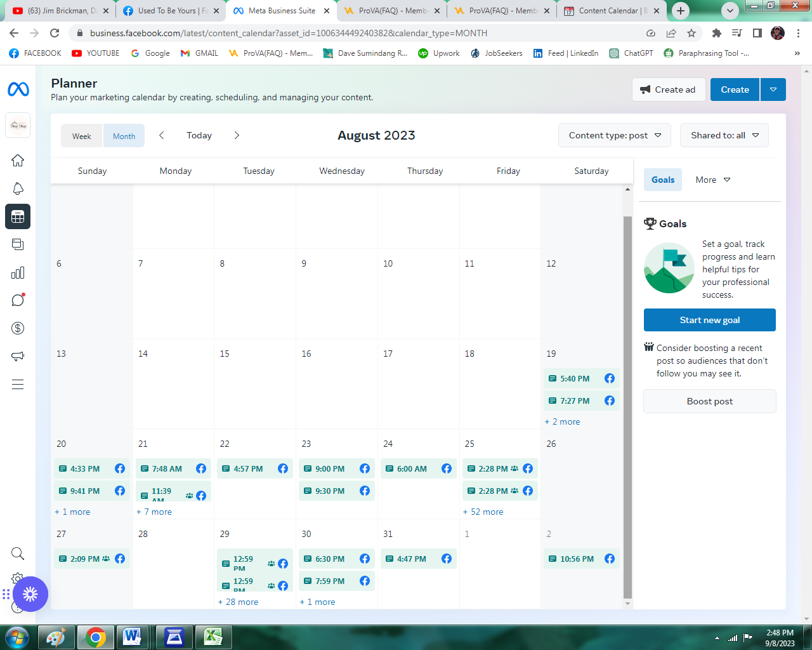Click the Windows Start button

click(x=16, y=637)
